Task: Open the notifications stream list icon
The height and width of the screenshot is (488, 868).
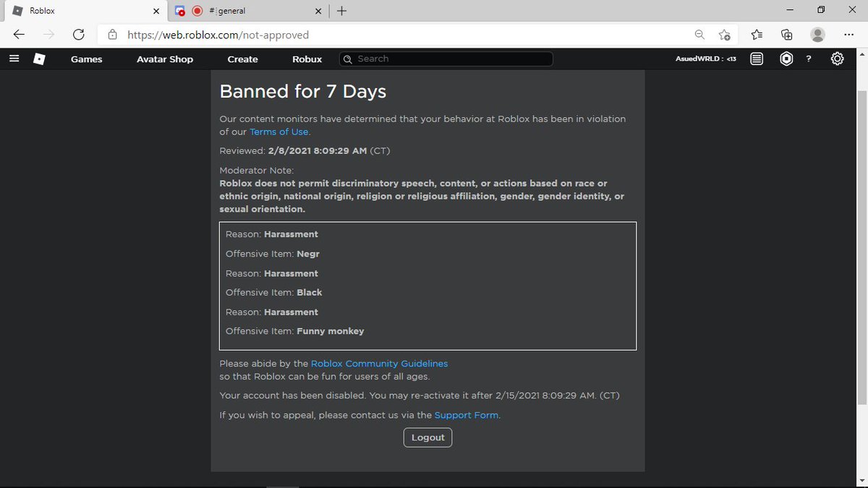Action: point(757,59)
